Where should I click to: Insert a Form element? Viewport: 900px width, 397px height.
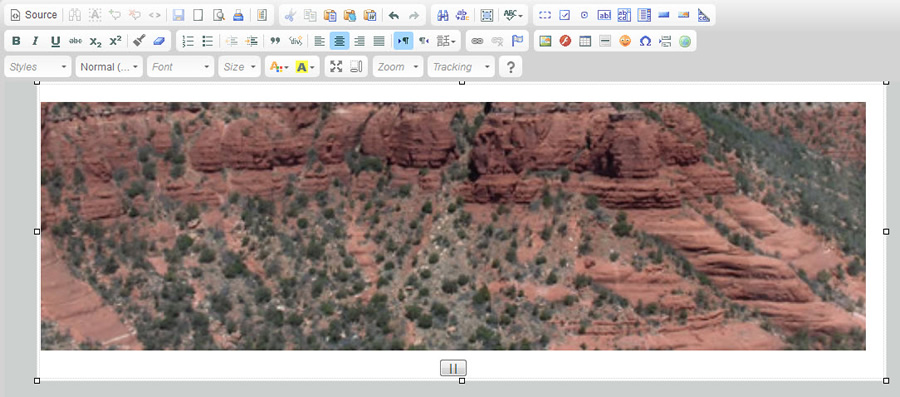tap(545, 15)
